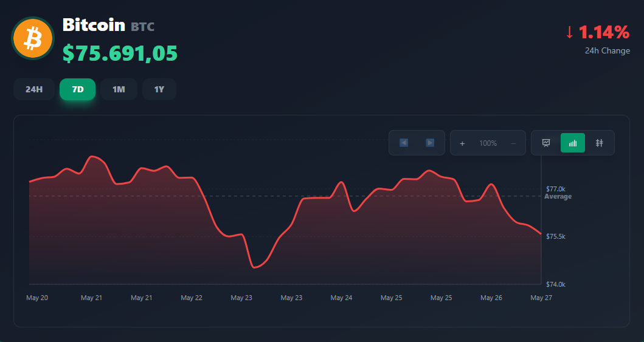Pan the chart left with the back arrow
The image size is (644, 342).
(404, 143)
